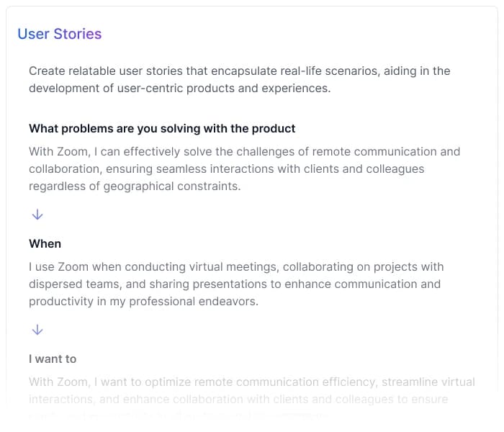Click the "User Stories" title
This screenshot has width=504, height=432.
point(60,34)
